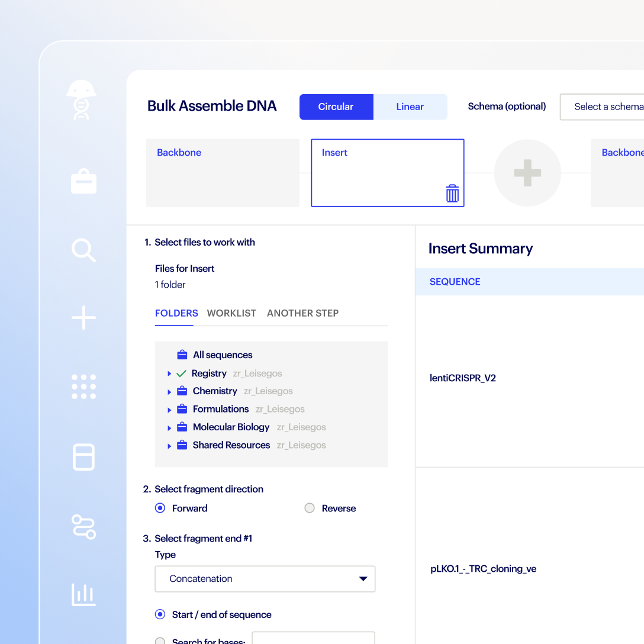The height and width of the screenshot is (644, 644).
Task: Click the Formulations folder briefcase icon
Action: 182,408
